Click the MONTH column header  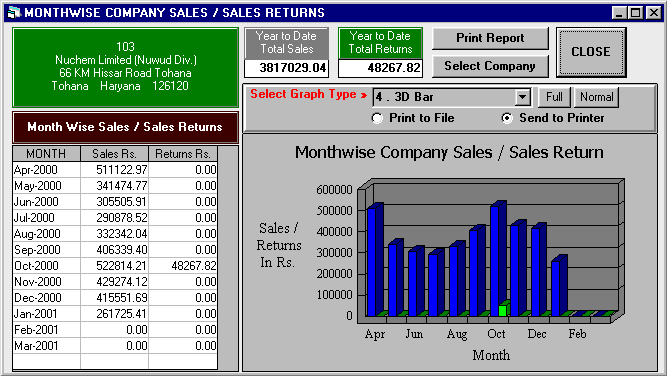point(46,154)
